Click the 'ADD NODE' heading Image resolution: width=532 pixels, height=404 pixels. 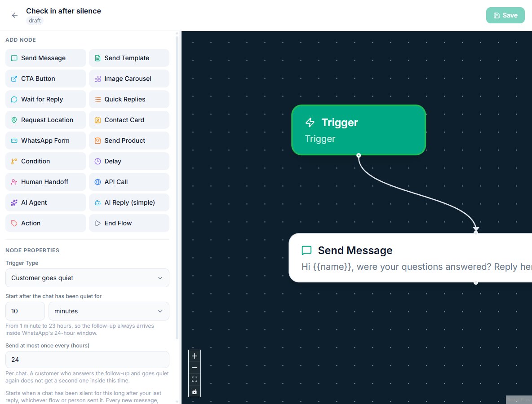click(21, 40)
